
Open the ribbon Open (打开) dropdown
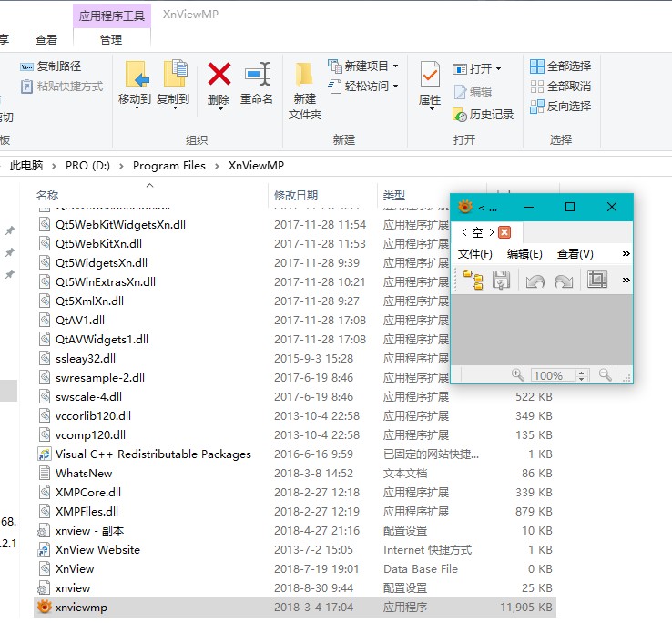477,68
